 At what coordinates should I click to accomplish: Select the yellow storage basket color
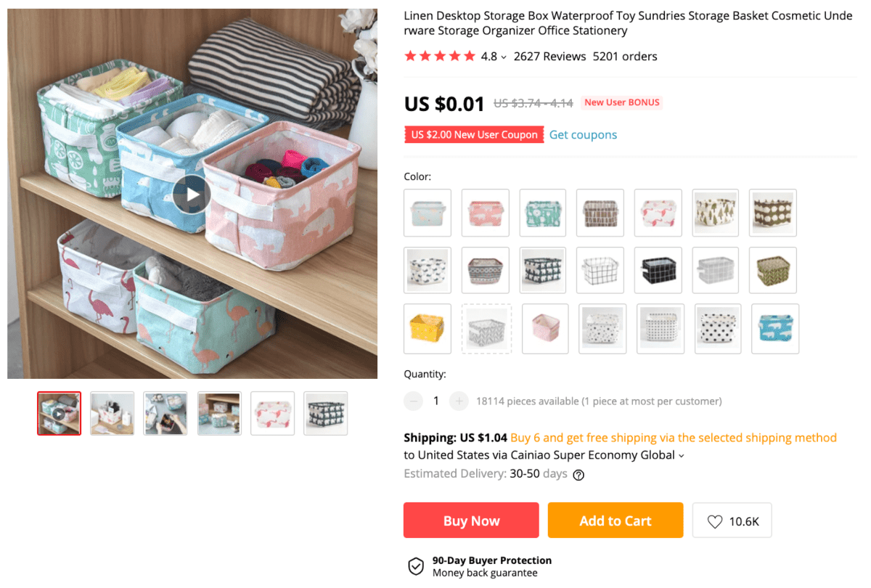[x=428, y=328]
